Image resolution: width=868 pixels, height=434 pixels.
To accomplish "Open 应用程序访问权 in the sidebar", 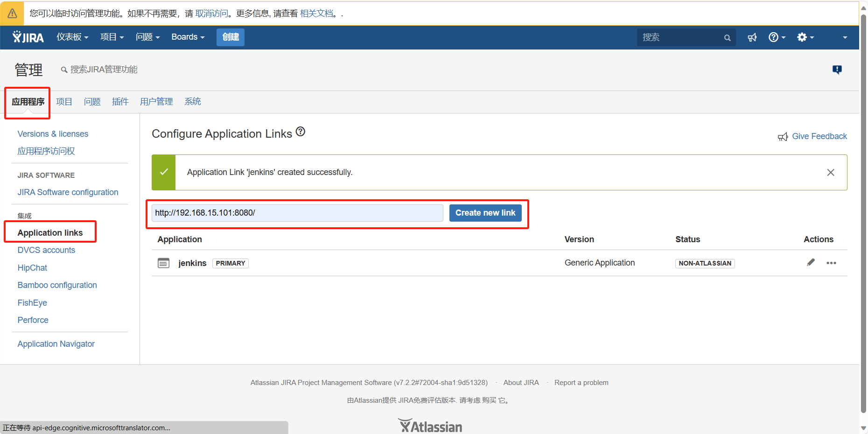I will point(46,151).
